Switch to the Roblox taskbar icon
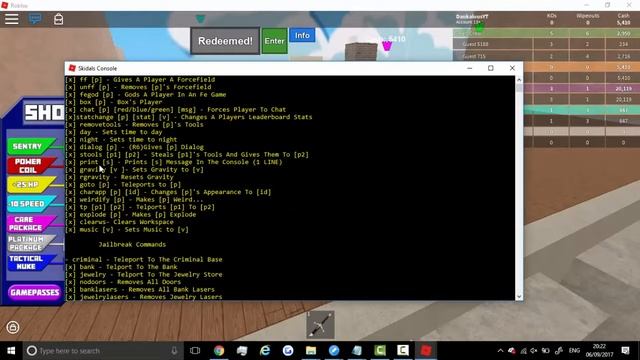The width and height of the screenshot is (640, 360). (426, 351)
